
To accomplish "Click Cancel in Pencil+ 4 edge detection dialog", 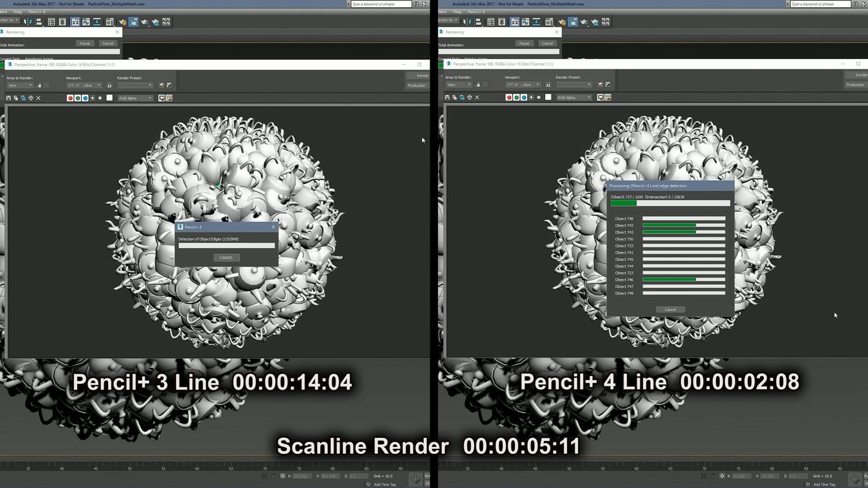I will [670, 309].
